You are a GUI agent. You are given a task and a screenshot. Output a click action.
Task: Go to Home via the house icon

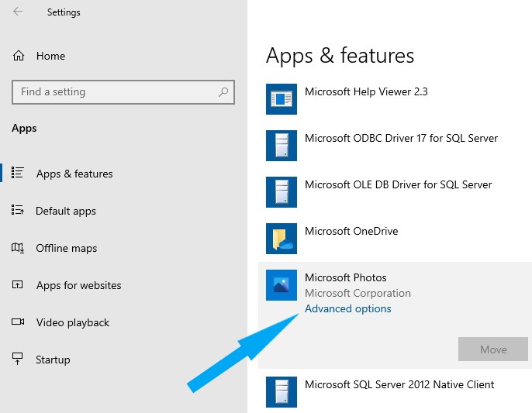coord(19,55)
